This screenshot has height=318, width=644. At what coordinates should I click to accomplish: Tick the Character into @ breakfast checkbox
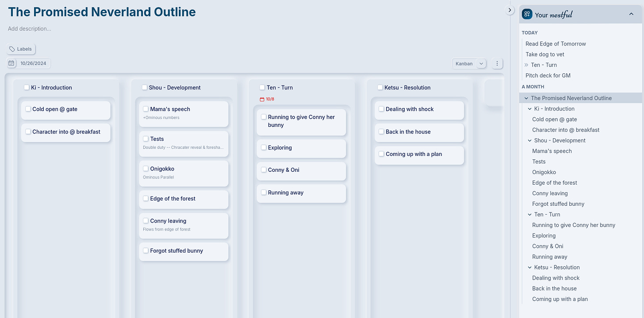click(28, 132)
